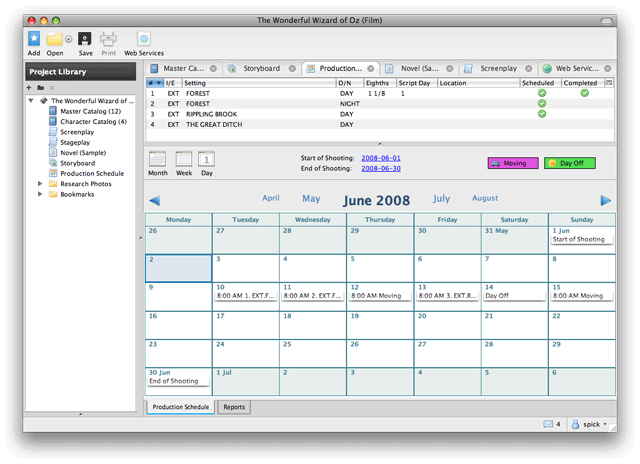The width and height of the screenshot is (640, 464).
Task: Switch calendar to Day view
Action: 207,164
